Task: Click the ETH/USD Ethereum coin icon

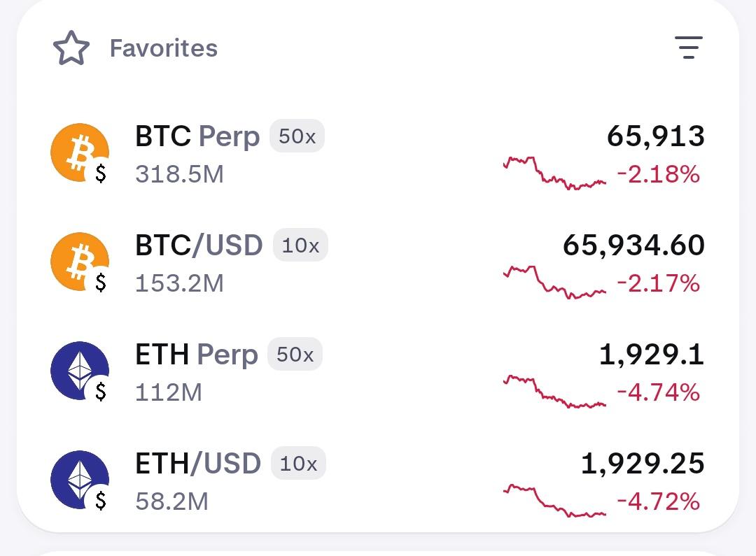Action: pyautogui.click(x=80, y=480)
